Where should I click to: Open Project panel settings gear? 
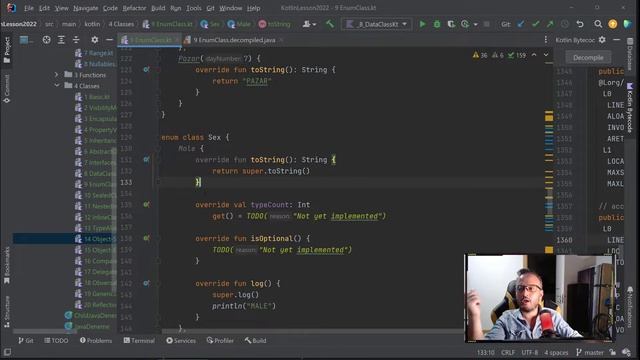pyautogui.click(x=95, y=40)
